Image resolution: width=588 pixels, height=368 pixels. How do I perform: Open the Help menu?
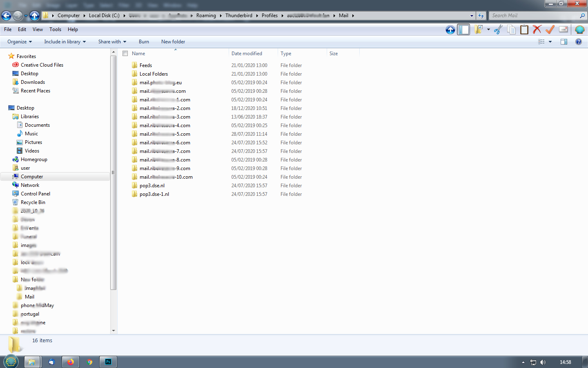(x=73, y=29)
